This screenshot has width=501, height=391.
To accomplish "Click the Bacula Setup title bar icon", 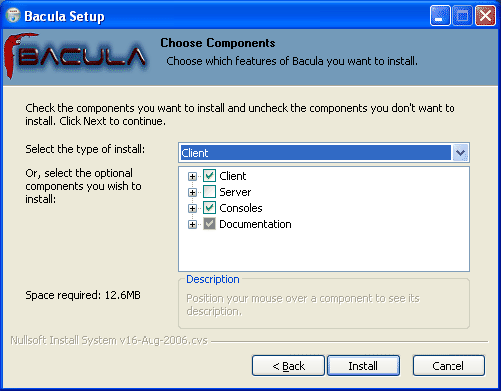I will click(13, 16).
